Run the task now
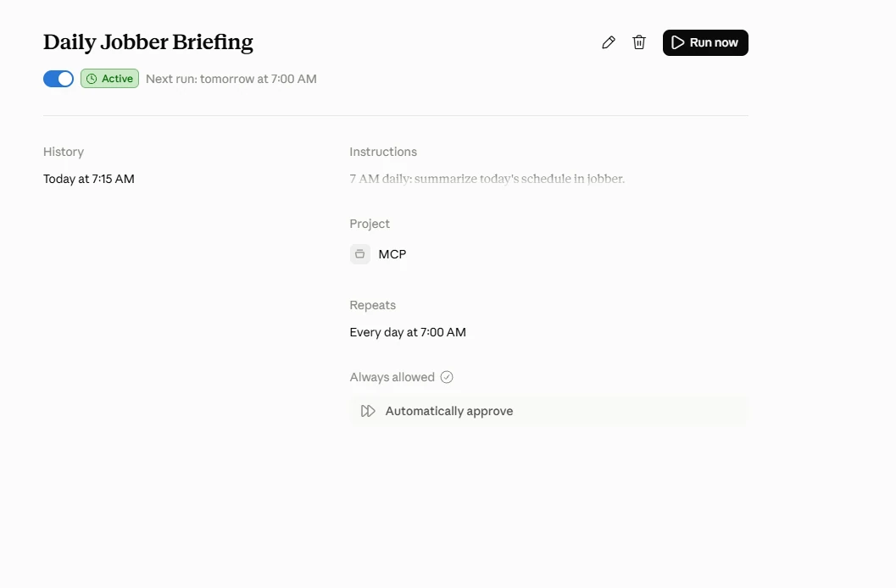Screen dimensions: 896x588 (x=705, y=43)
